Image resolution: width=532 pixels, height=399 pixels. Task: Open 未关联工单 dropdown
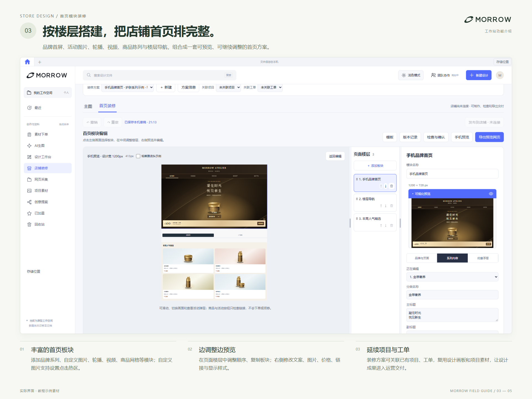pos(270,87)
